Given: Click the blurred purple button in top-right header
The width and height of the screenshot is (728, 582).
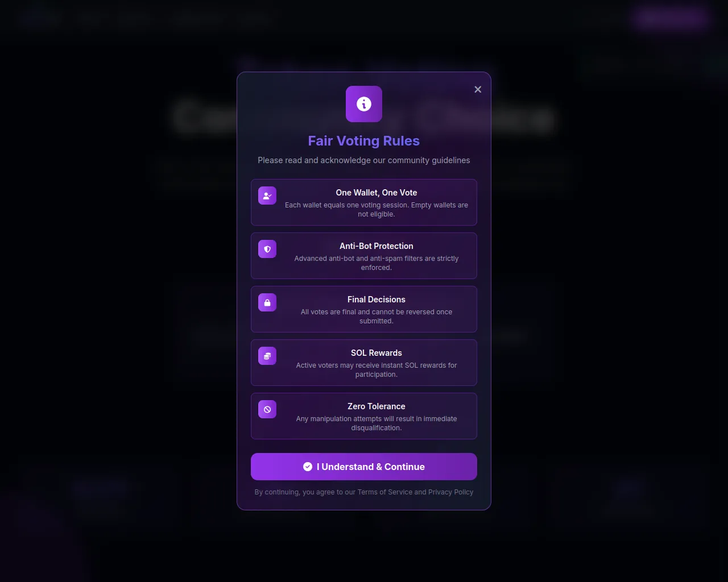Looking at the screenshot, I should click(x=671, y=18).
